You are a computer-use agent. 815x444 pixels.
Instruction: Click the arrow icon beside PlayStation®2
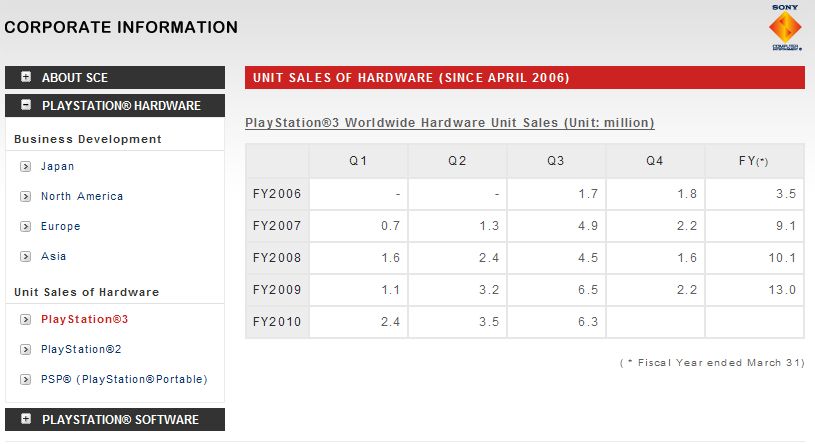point(26,350)
